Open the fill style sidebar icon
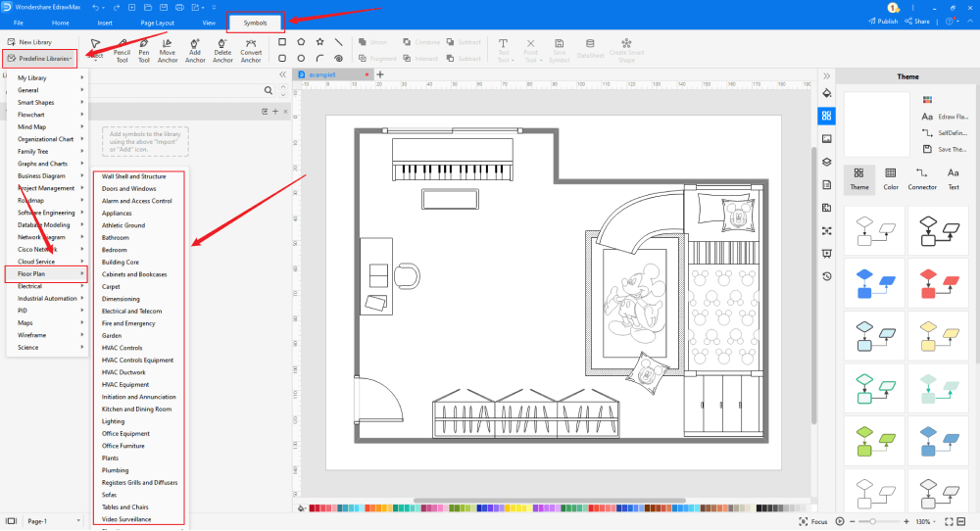This screenshot has width=980, height=531. 827,93
